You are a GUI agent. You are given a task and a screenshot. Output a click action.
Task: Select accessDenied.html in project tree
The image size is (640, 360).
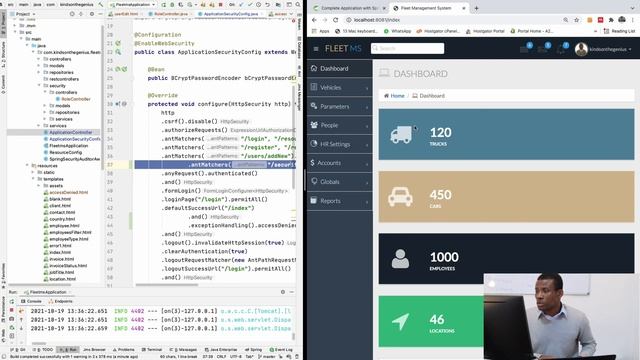pyautogui.click(x=66, y=192)
